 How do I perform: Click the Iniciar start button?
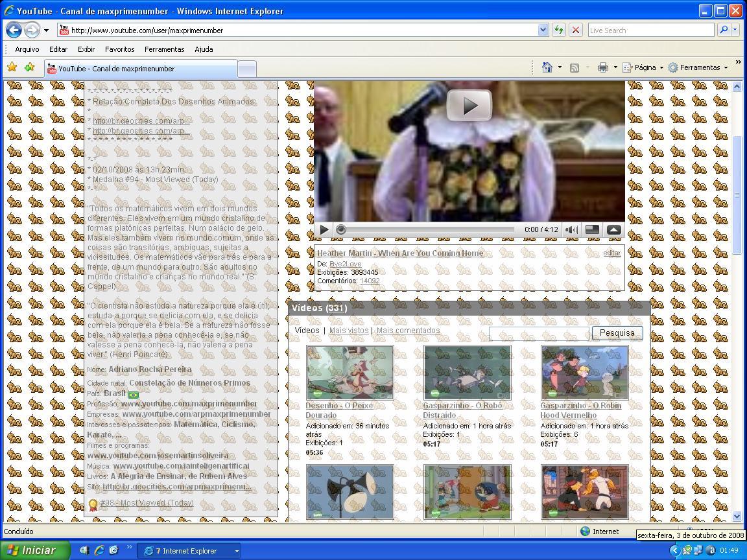click(x=35, y=550)
